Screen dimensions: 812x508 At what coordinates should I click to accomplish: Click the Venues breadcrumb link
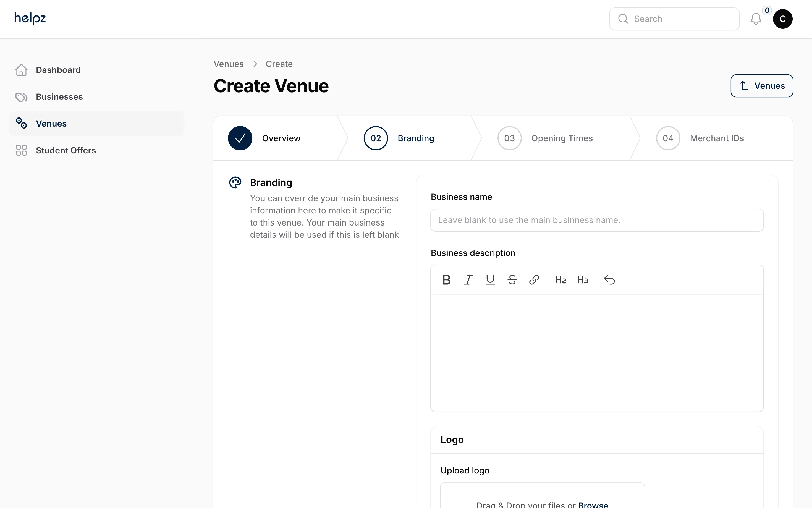point(229,64)
